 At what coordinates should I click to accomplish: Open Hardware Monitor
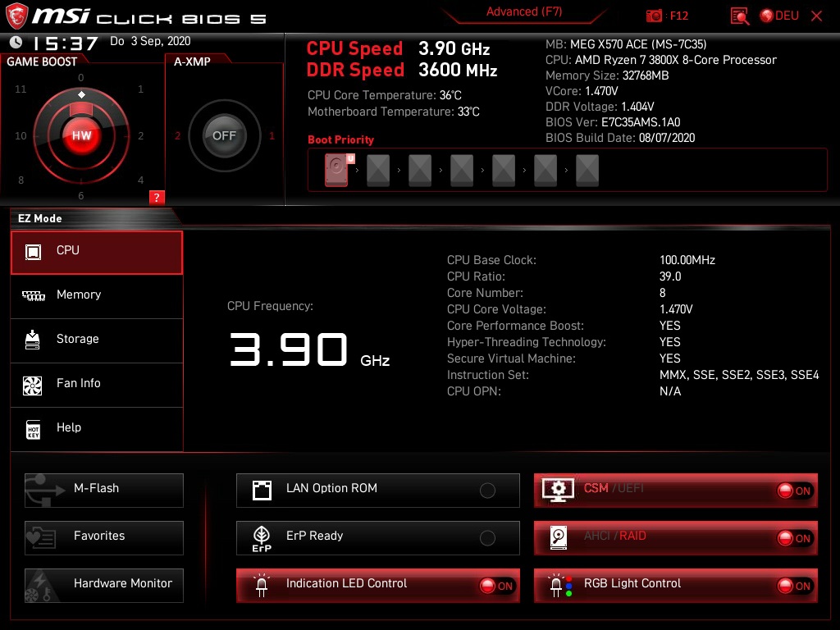click(104, 586)
